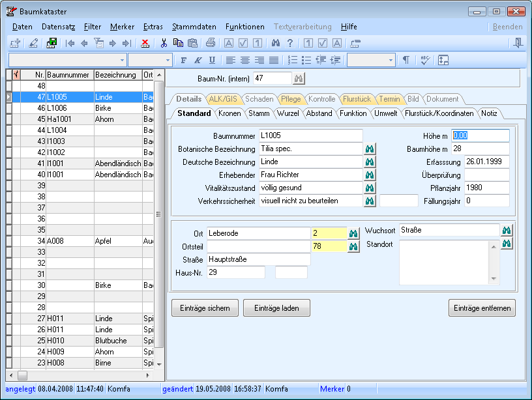Screen dimensions: 532x400
Task: Click the copy icon in the toolbar
Action: coord(178,43)
